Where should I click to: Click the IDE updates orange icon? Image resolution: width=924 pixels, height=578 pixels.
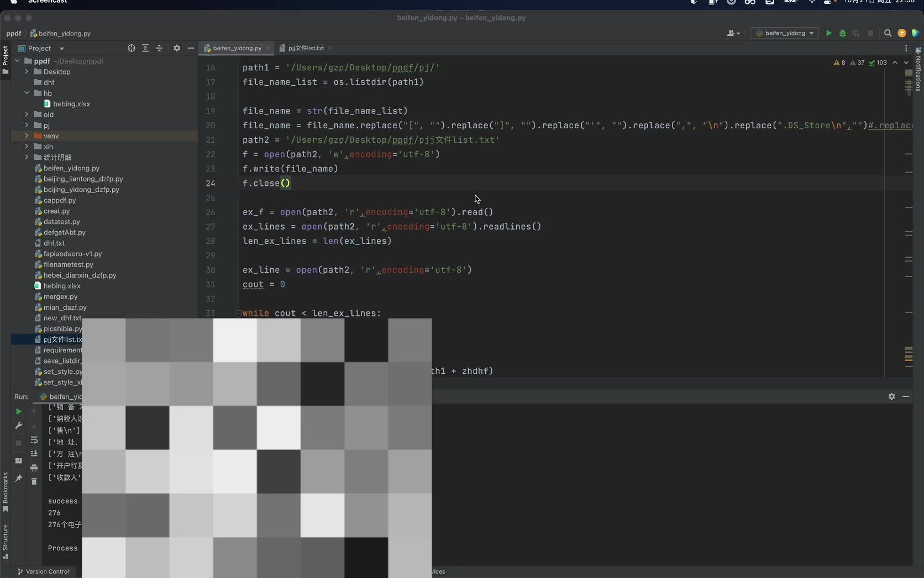(x=902, y=33)
